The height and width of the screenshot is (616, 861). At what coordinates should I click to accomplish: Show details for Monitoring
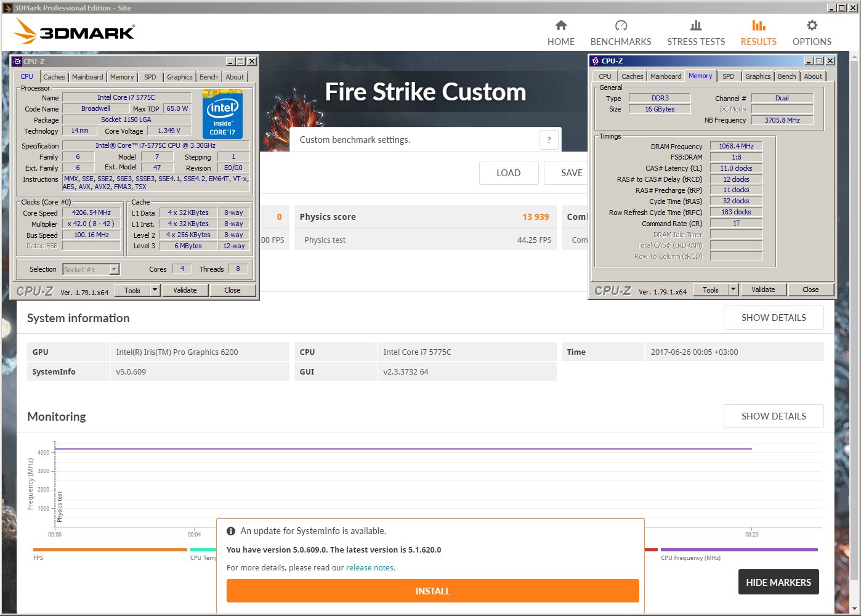click(x=774, y=416)
